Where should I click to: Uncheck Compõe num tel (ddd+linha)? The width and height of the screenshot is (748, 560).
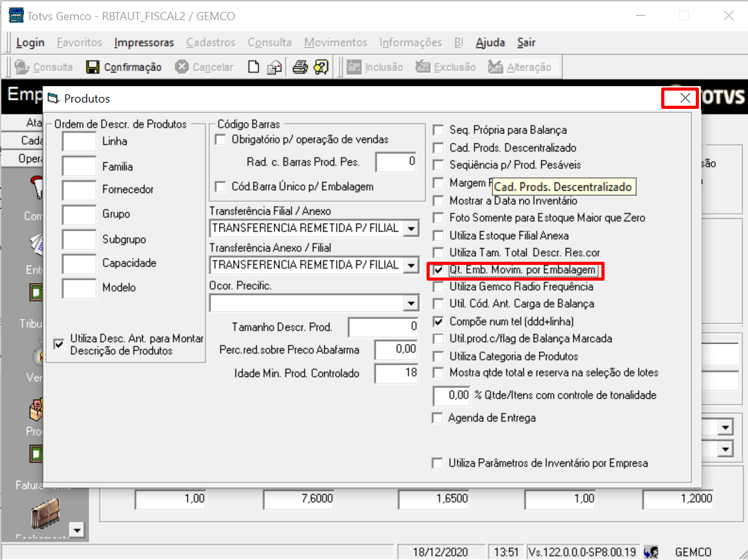(x=438, y=322)
